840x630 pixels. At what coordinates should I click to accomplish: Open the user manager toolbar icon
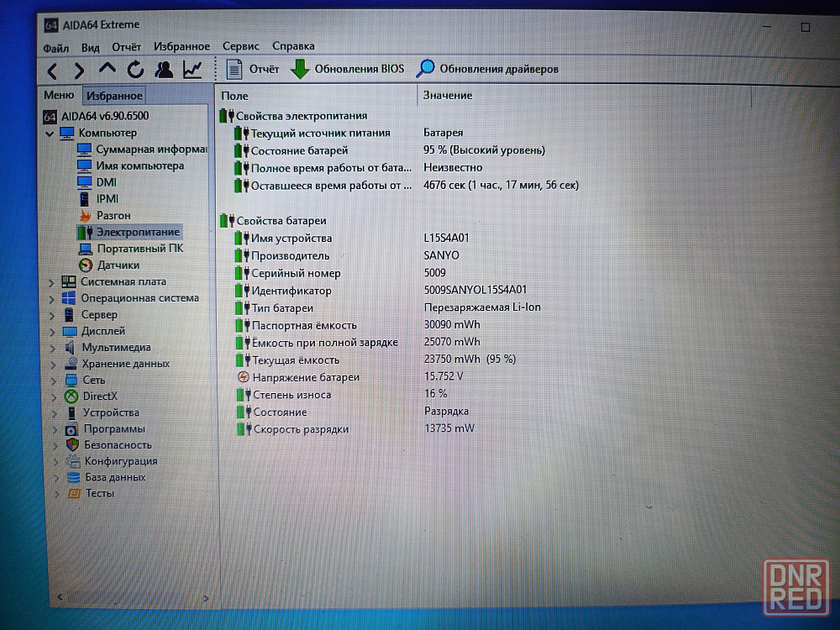[164, 69]
